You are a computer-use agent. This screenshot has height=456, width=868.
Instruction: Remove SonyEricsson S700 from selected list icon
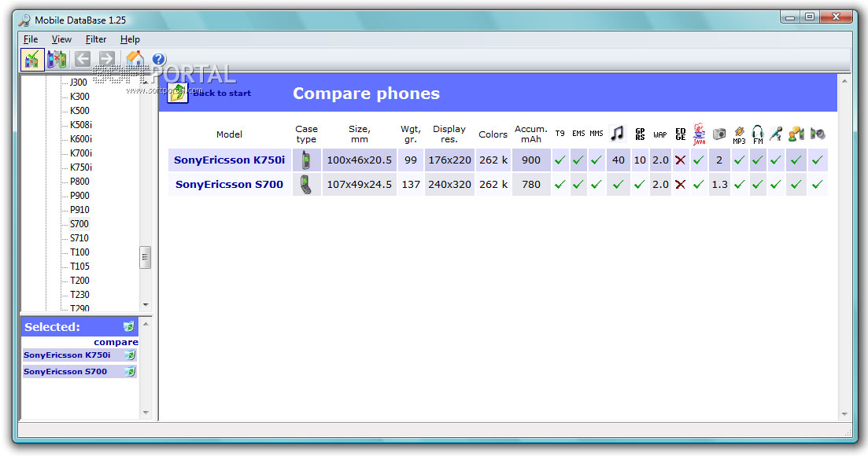click(130, 372)
